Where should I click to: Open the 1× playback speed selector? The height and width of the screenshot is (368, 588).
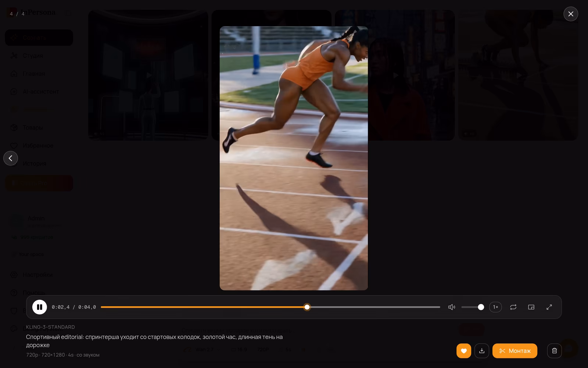pos(495,307)
